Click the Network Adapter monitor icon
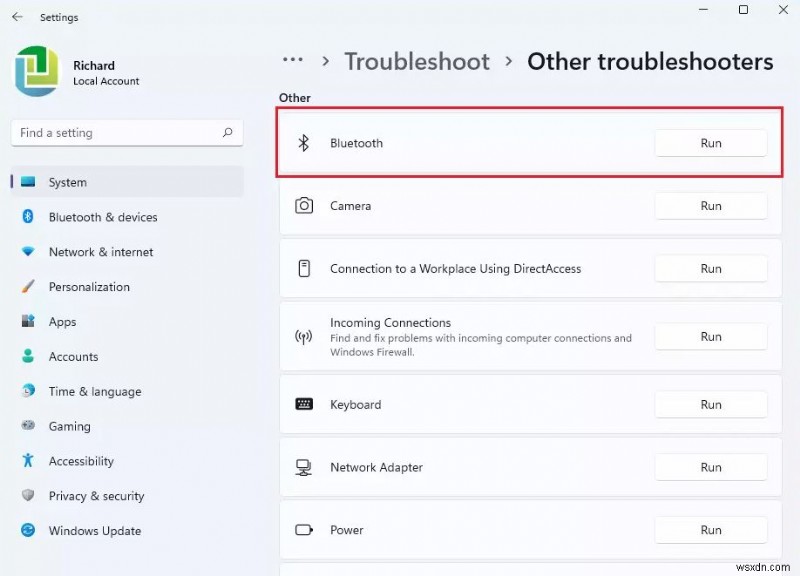The height and width of the screenshot is (576, 800). pyautogui.click(x=304, y=467)
